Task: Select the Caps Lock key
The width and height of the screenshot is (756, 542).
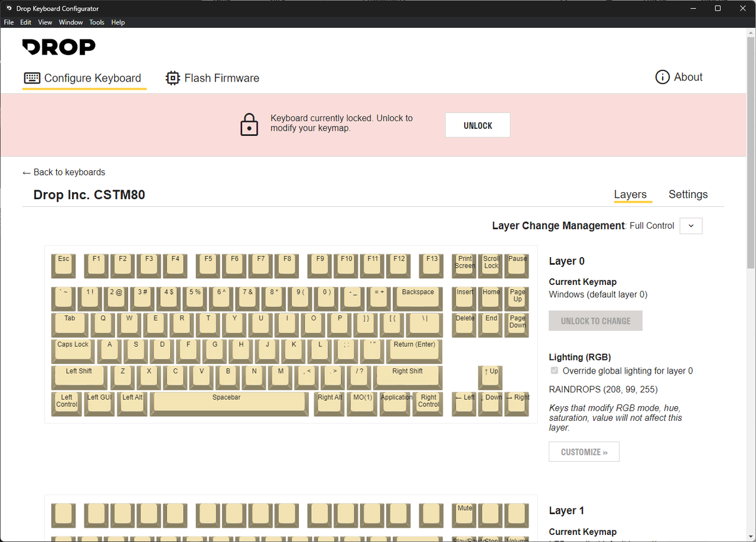Action: pos(73,351)
